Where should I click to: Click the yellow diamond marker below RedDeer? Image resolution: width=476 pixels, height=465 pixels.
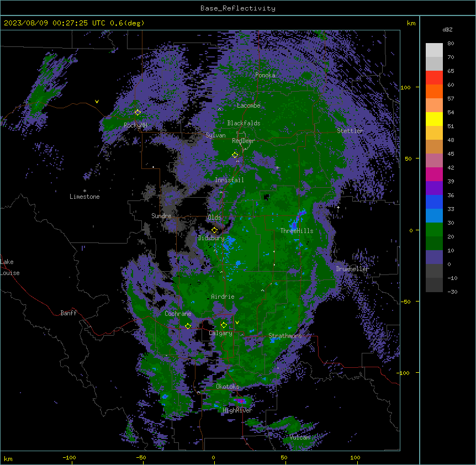235,155
